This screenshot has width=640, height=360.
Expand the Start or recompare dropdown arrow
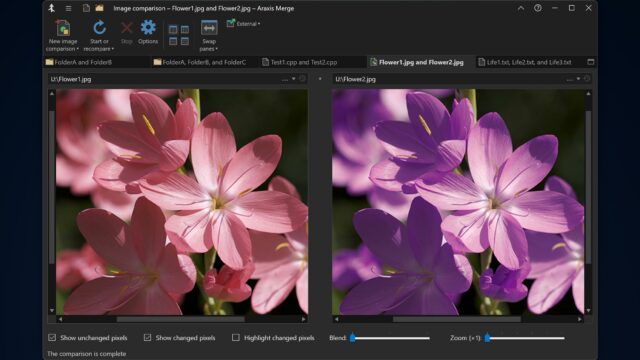pyautogui.click(x=113, y=49)
